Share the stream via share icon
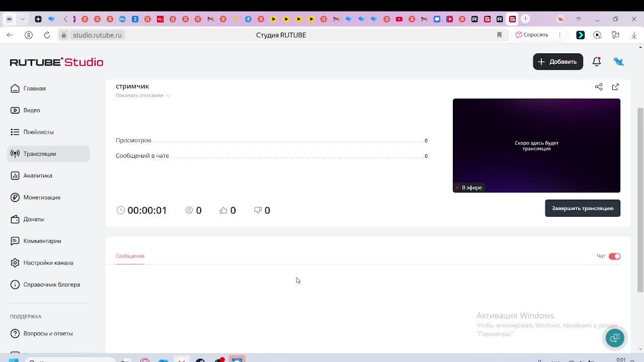 point(599,87)
